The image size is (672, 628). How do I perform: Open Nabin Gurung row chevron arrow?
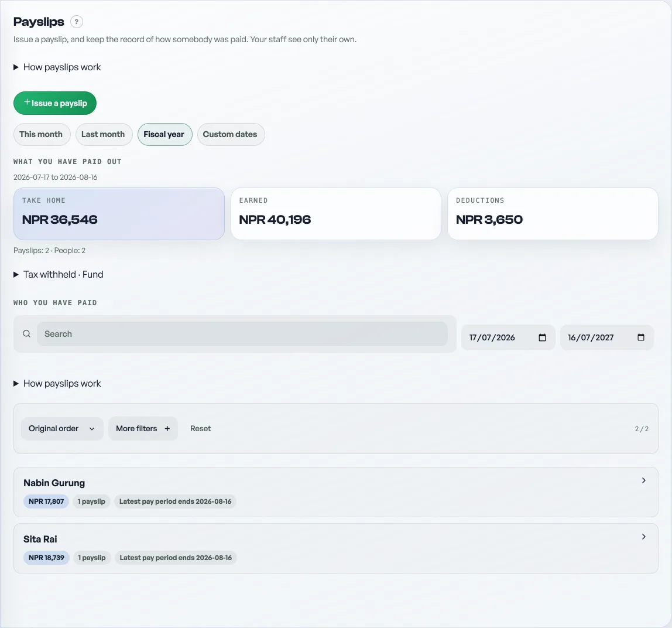643,480
